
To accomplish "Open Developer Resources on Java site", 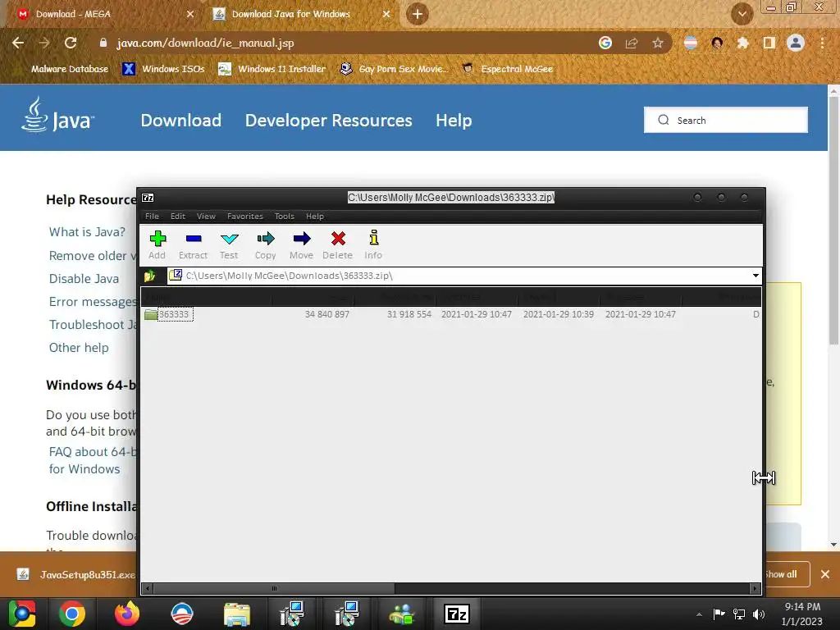I will click(x=328, y=121).
